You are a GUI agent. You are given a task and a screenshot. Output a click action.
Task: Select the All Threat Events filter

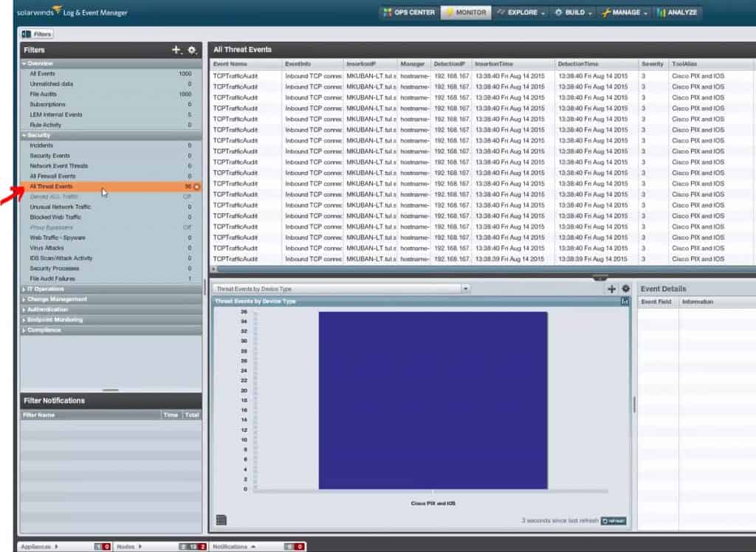pos(111,187)
